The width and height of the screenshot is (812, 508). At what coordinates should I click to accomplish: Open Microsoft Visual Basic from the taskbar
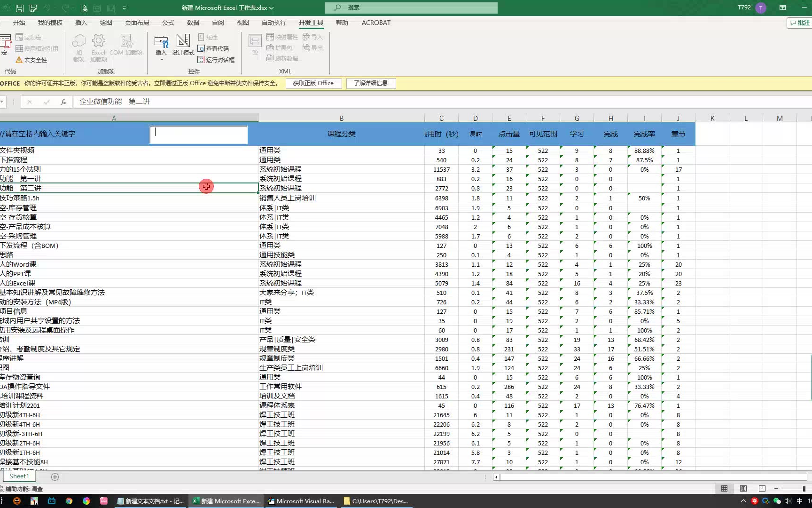coord(301,500)
